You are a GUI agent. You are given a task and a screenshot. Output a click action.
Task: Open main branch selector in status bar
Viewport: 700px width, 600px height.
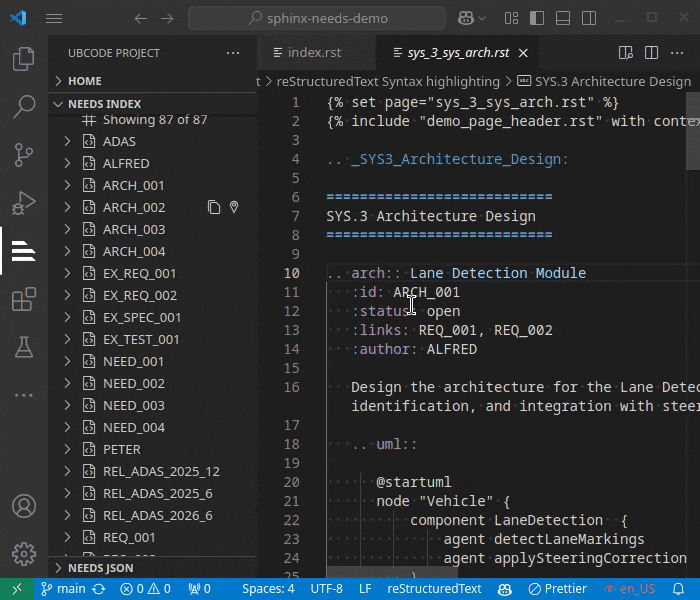pos(63,589)
